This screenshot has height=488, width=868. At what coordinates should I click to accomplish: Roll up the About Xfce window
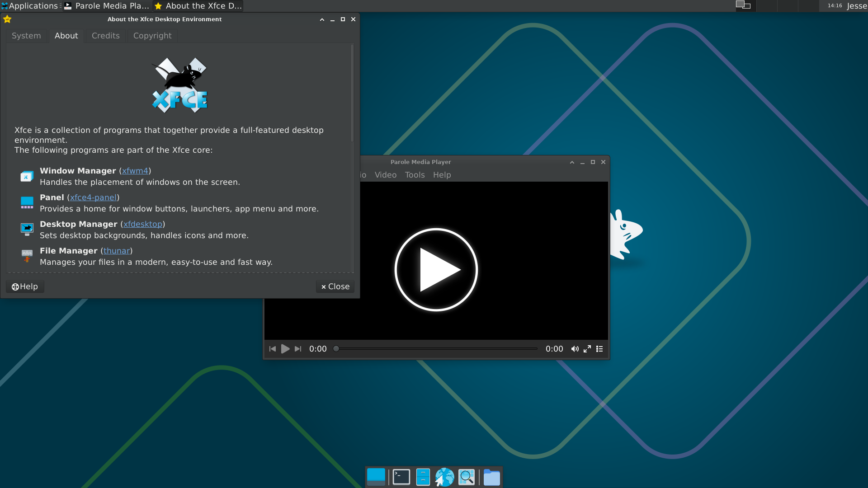click(322, 19)
